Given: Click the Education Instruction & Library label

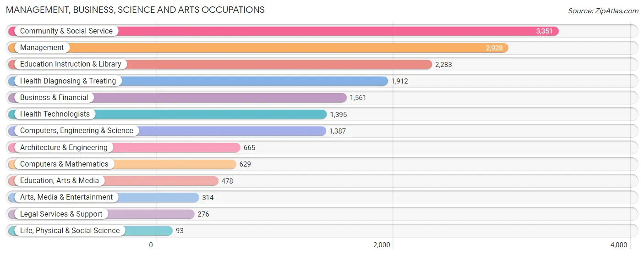Looking at the screenshot, I should click(71, 64).
